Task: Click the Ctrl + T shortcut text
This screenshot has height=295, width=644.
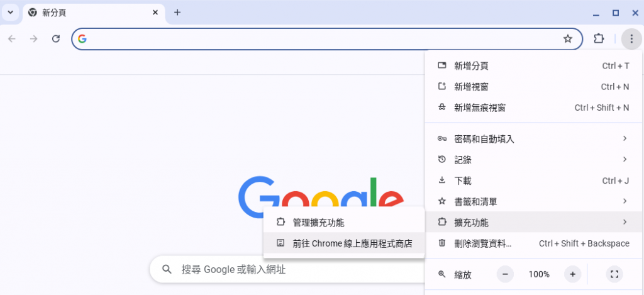Action: 616,66
